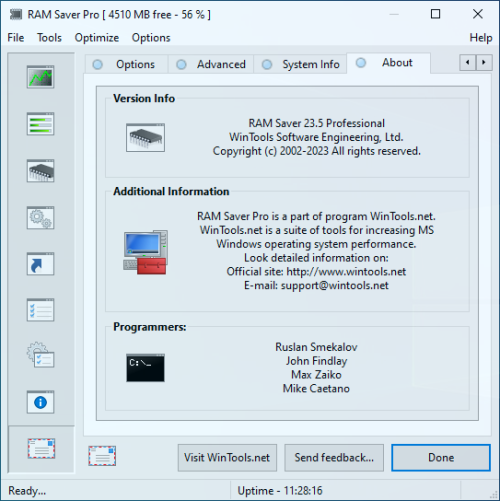Click the blue info sidebar icon
Image resolution: width=500 pixels, height=501 pixels.
[x=40, y=402]
